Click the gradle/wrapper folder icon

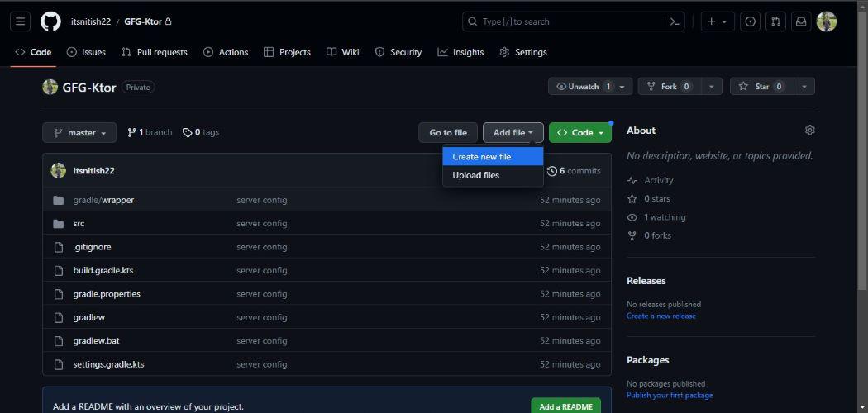tap(59, 200)
